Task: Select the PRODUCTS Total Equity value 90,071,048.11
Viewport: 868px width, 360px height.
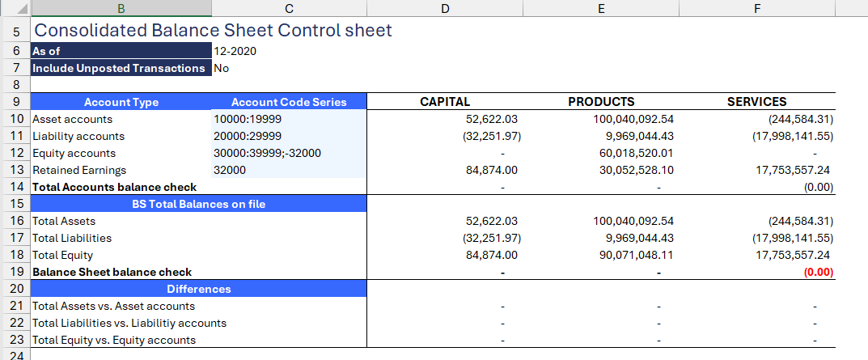Action: point(600,255)
